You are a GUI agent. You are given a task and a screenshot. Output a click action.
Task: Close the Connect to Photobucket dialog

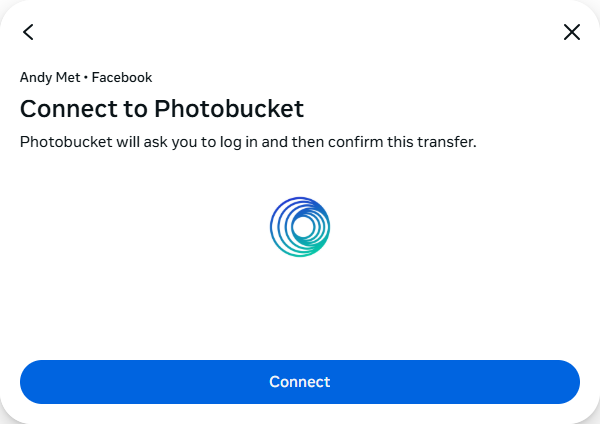572,32
